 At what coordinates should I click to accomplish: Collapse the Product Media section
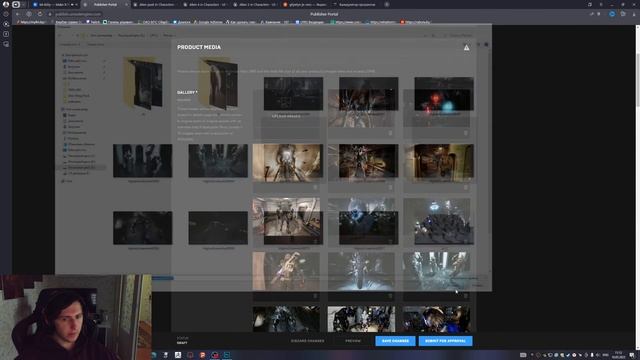coord(466,48)
